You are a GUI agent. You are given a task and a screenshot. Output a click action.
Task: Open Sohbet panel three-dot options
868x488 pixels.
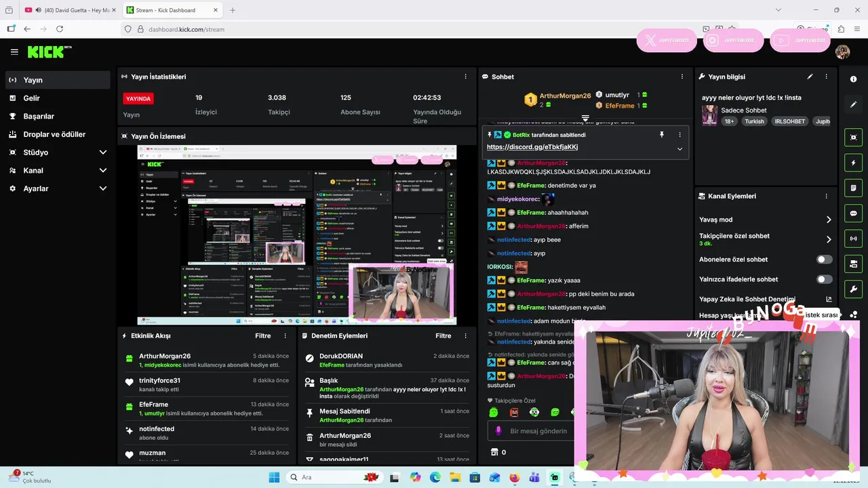[x=682, y=77]
